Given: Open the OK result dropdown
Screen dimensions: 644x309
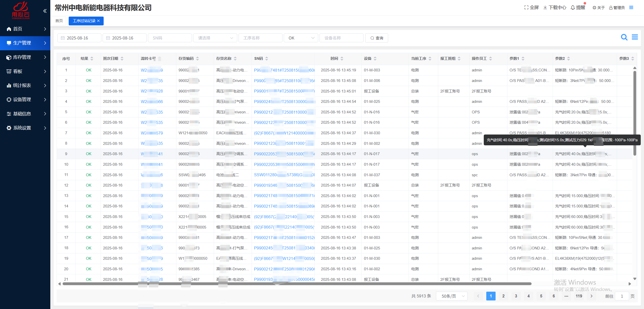Looking at the screenshot, I should pyautogui.click(x=301, y=38).
